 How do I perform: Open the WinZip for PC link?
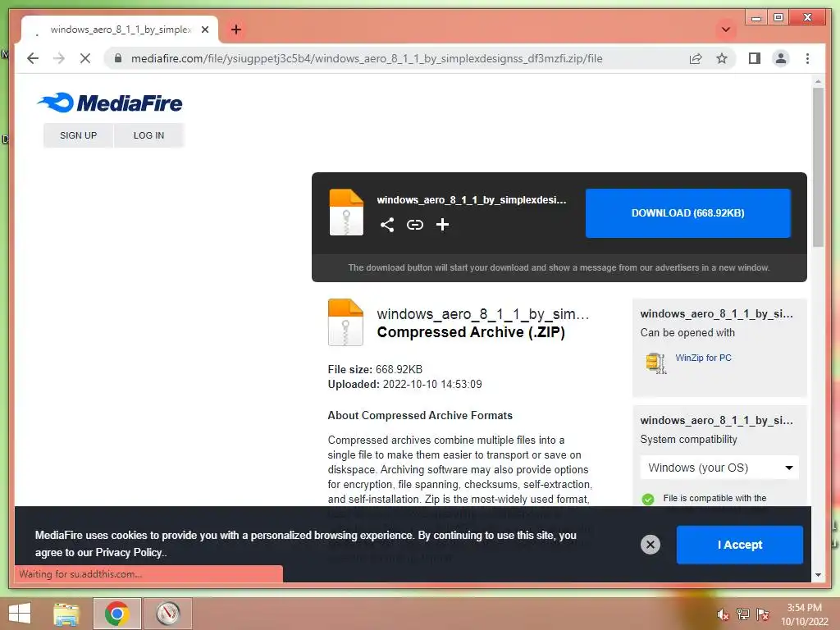click(703, 358)
